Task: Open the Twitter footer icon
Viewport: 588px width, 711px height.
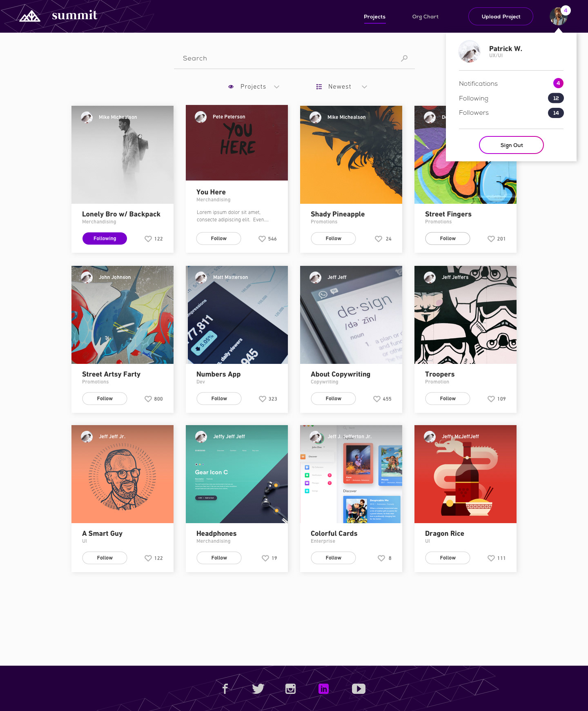Action: (258, 689)
